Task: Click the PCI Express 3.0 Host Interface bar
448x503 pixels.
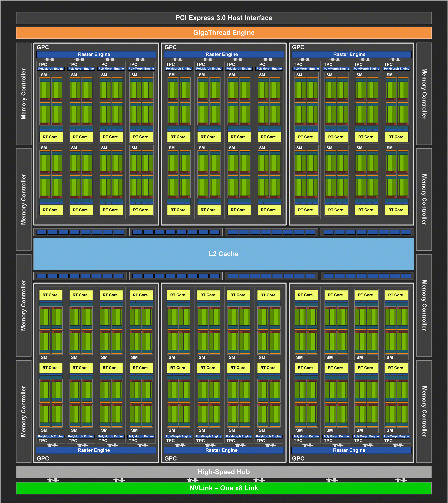Action: pyautogui.click(x=224, y=18)
